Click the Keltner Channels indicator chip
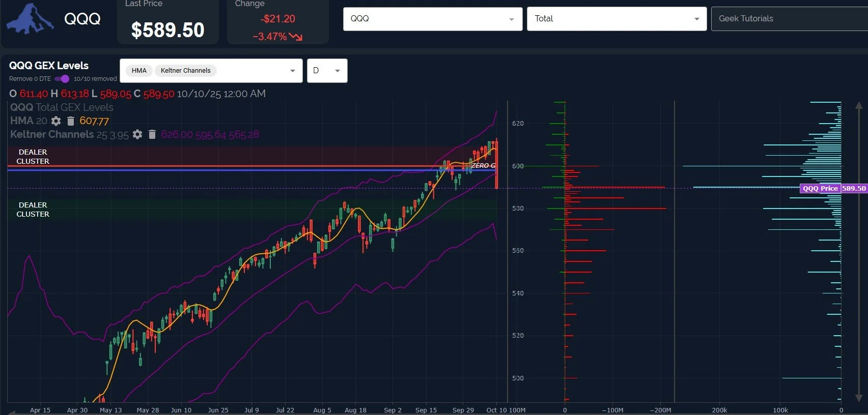The height and width of the screenshot is (415, 868). pyautogui.click(x=185, y=71)
